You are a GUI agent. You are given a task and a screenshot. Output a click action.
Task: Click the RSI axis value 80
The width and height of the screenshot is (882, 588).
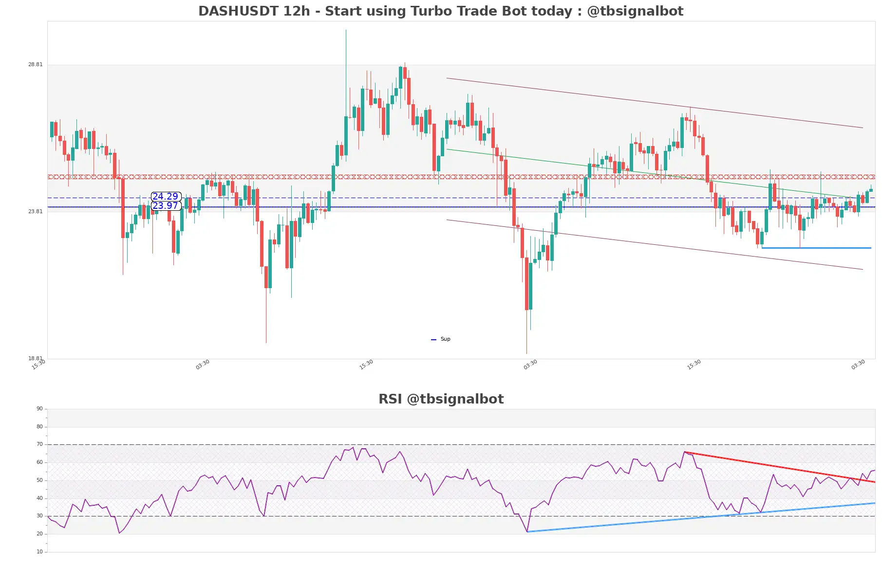point(39,427)
